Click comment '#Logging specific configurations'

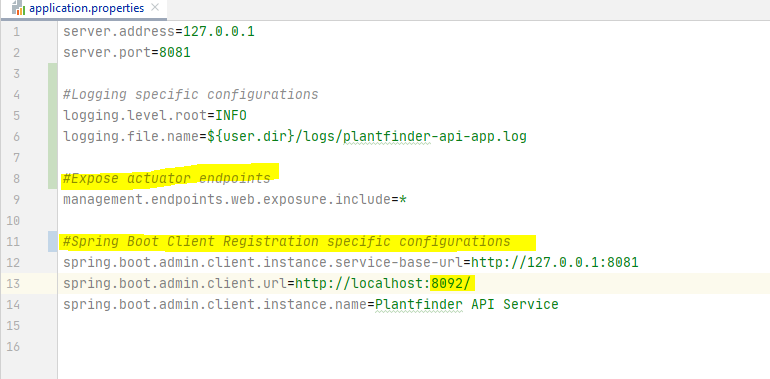coord(191,94)
